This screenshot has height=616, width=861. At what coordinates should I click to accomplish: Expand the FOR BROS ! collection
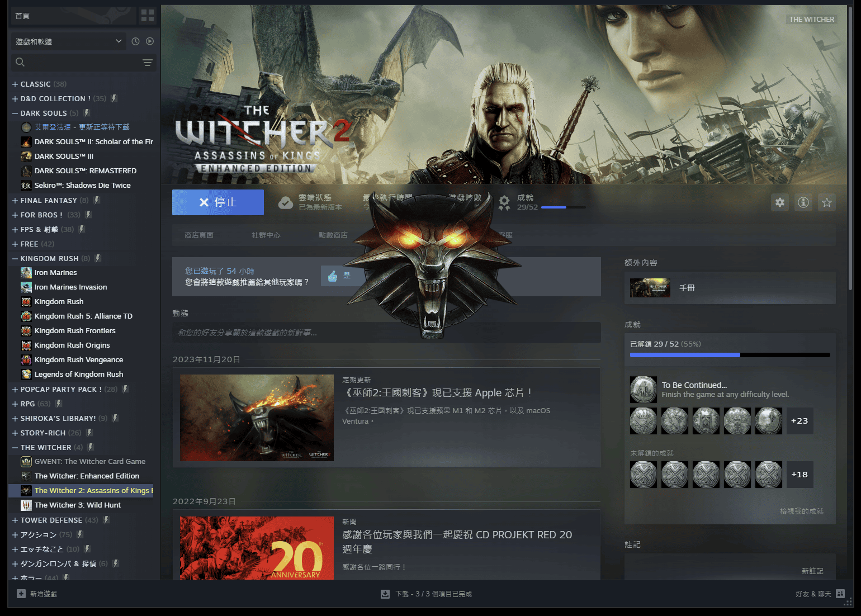tap(15, 215)
